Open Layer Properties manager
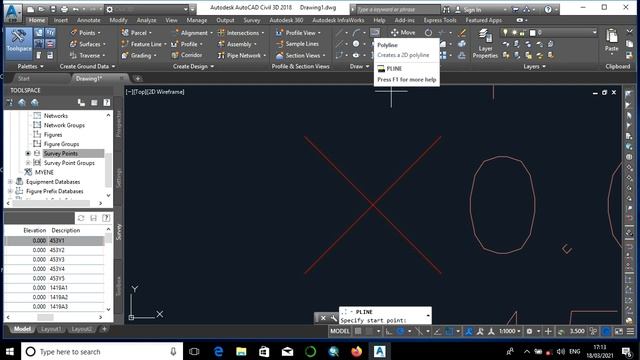640x360 pixels. [x=485, y=44]
